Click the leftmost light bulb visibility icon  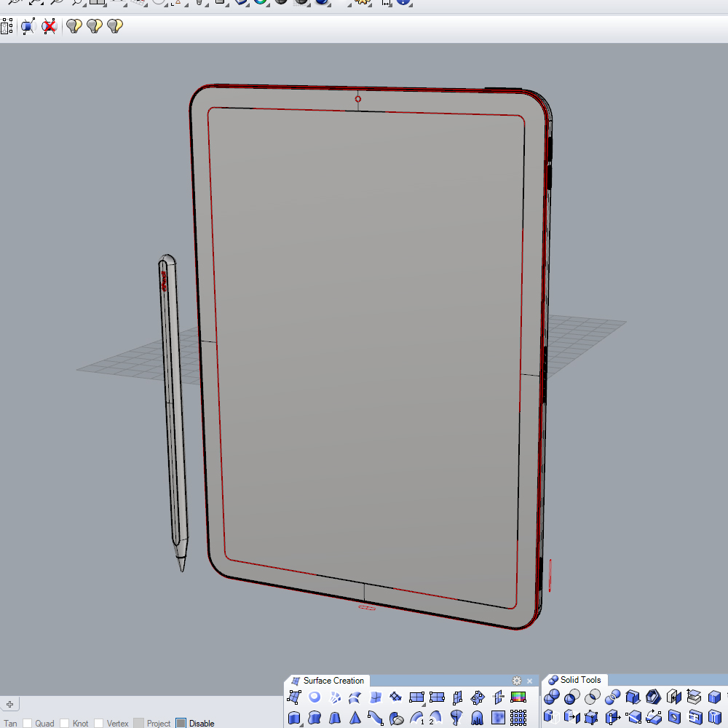[x=74, y=26]
